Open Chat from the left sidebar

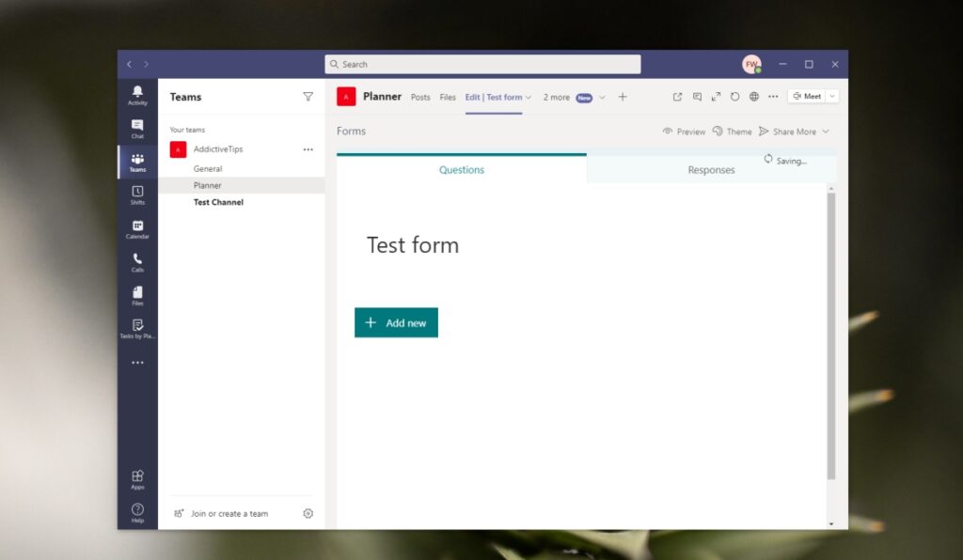(x=137, y=127)
